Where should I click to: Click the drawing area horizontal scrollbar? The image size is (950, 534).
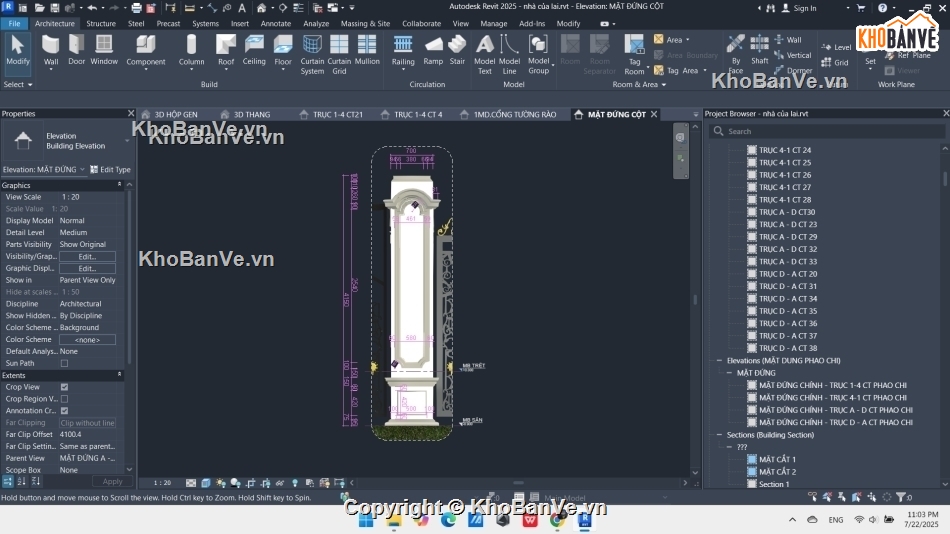pos(518,483)
